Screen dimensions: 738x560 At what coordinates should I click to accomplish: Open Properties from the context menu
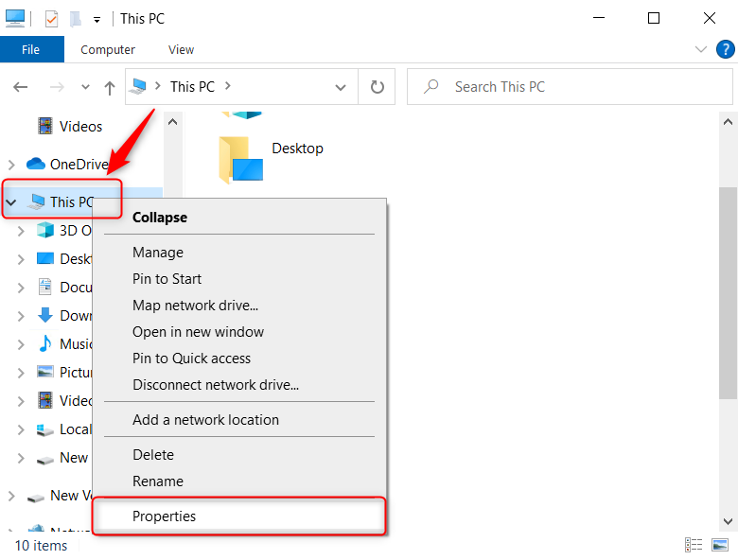pos(239,516)
